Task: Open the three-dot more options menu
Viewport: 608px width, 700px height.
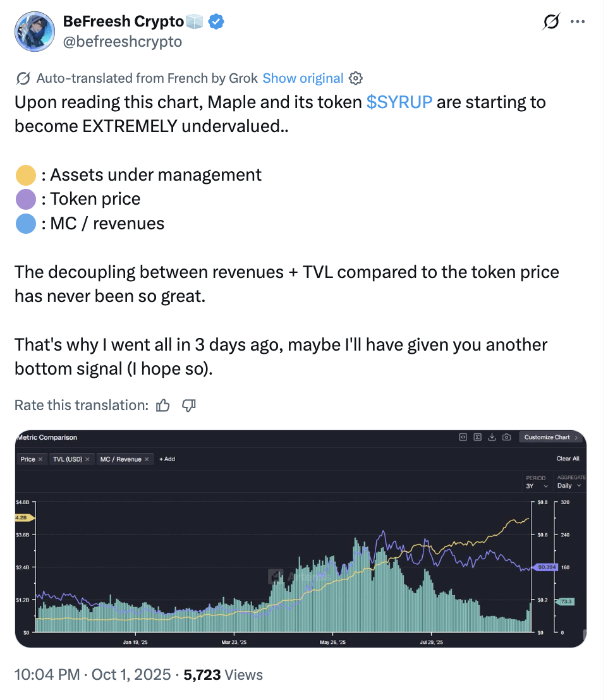Action: click(578, 22)
